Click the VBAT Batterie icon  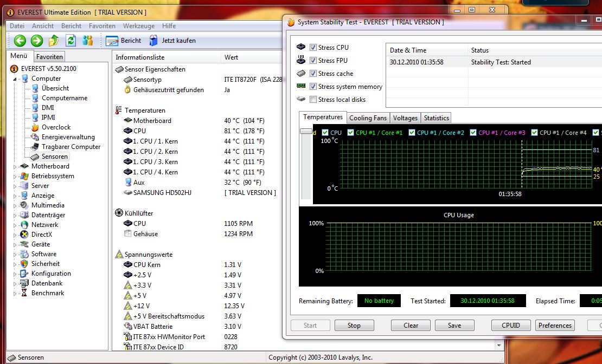coord(128,327)
